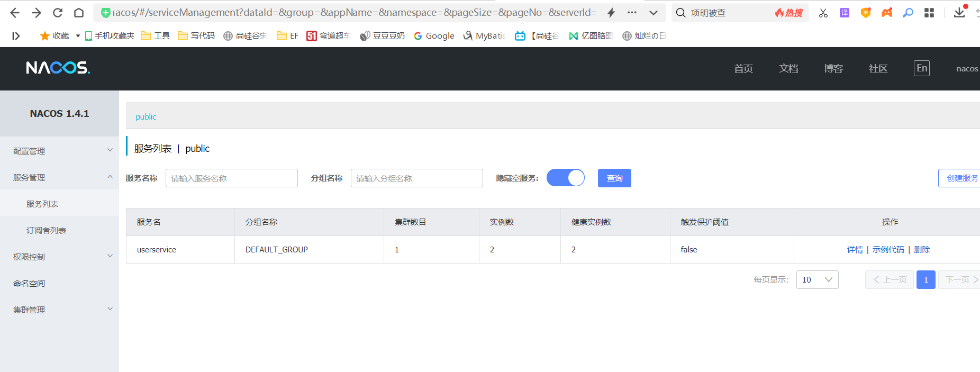Click the green shield icon in address bar
This screenshot has height=372, width=980.
click(x=106, y=13)
